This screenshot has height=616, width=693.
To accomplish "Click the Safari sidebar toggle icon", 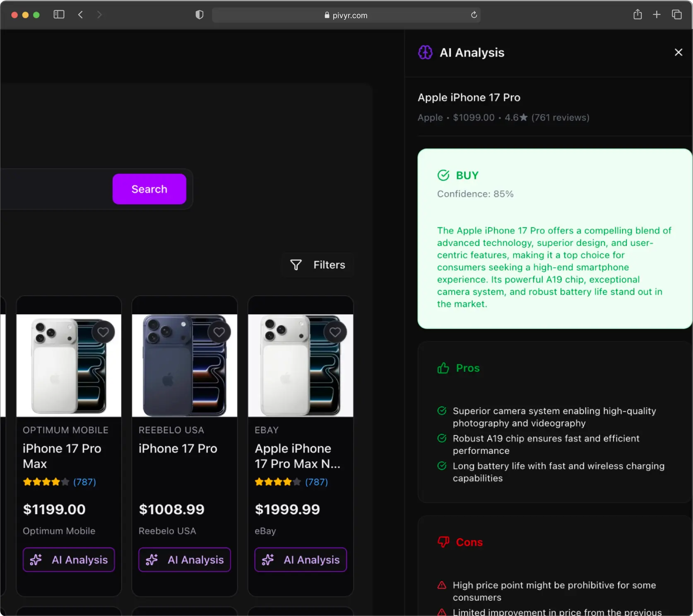I will coord(59,15).
